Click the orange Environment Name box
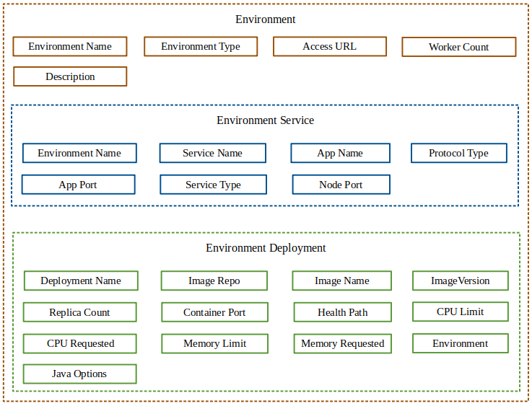The width and height of the screenshot is (532, 406). click(x=70, y=47)
